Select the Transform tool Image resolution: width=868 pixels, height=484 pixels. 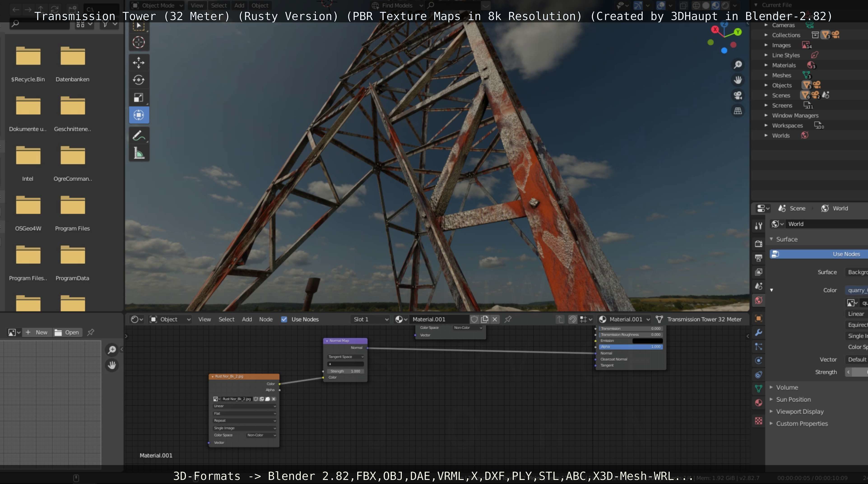coord(139,115)
